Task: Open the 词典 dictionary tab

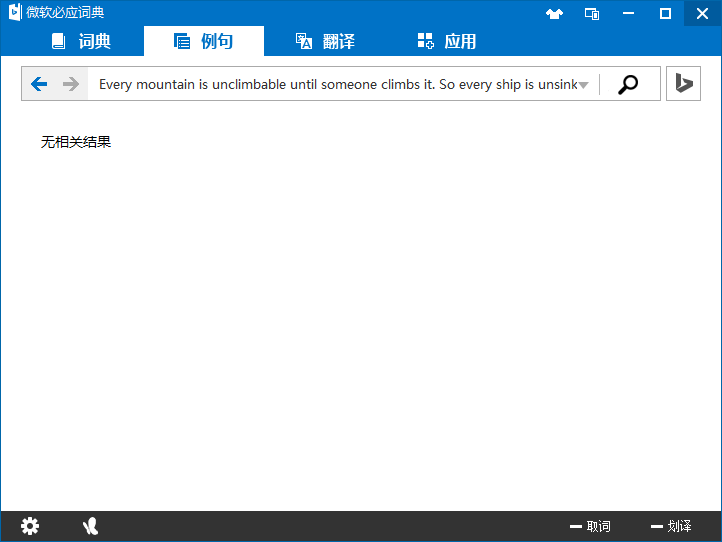Action: click(x=81, y=41)
